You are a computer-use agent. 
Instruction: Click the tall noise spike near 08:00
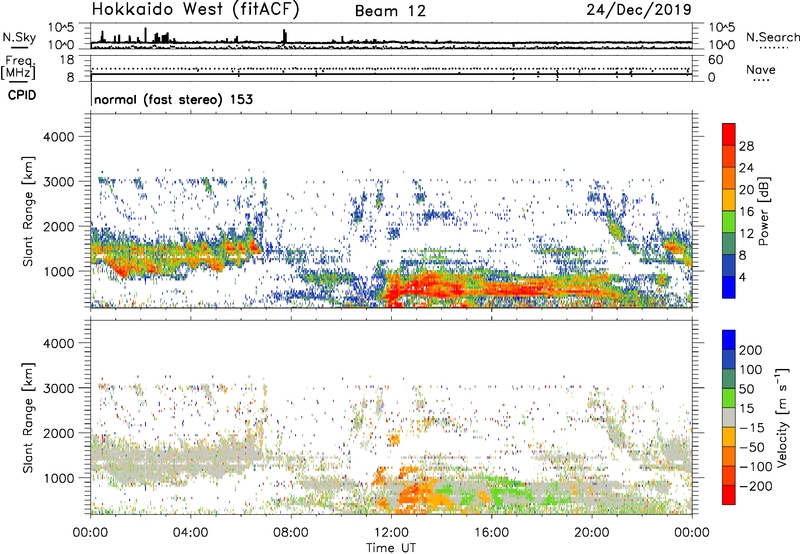click(x=285, y=36)
